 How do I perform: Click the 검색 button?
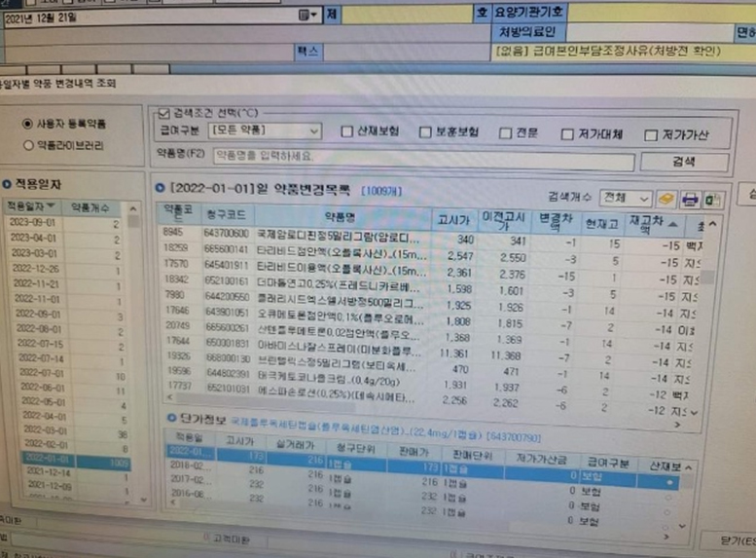point(684,162)
